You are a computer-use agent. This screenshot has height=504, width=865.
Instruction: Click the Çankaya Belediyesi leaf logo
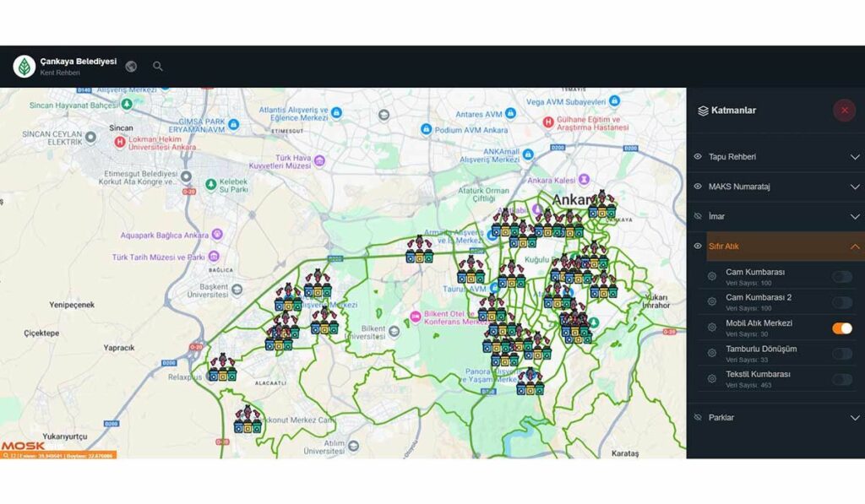tap(24, 66)
